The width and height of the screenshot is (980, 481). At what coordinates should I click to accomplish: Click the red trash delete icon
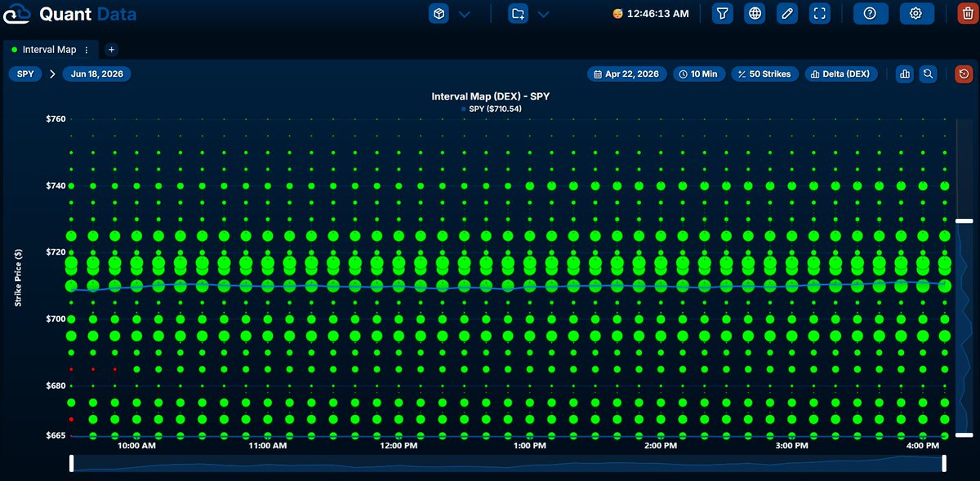[968, 14]
